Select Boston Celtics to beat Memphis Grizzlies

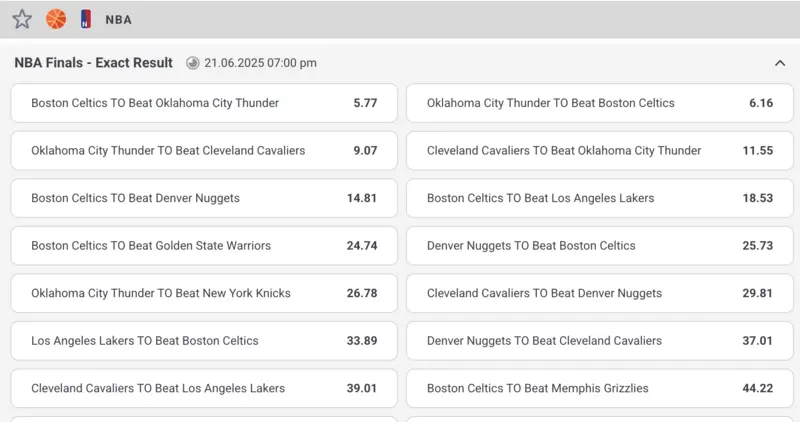pyautogui.click(x=600, y=388)
